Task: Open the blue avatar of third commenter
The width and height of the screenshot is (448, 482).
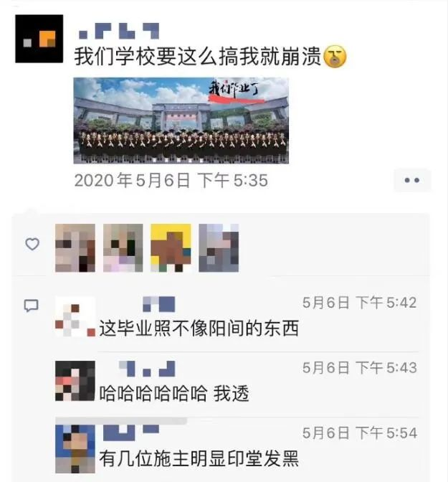Action: [x=75, y=449]
